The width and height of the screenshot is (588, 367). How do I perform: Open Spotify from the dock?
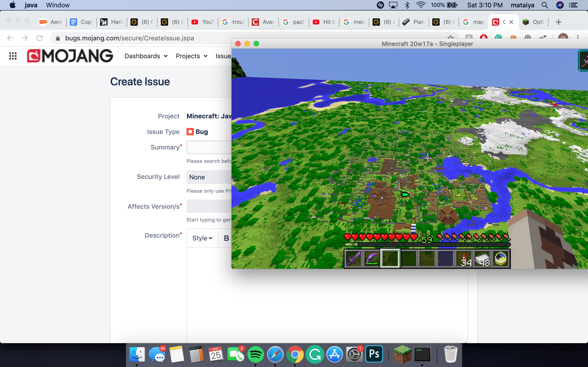click(x=255, y=354)
